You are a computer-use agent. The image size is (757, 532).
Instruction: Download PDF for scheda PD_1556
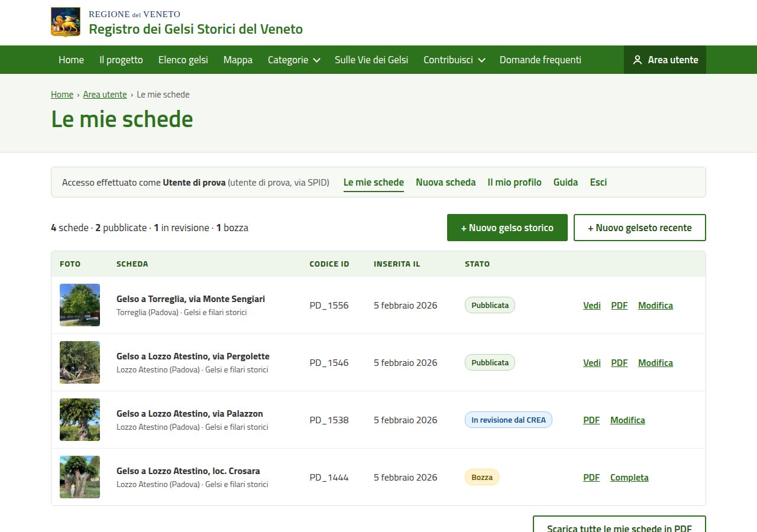pos(619,306)
